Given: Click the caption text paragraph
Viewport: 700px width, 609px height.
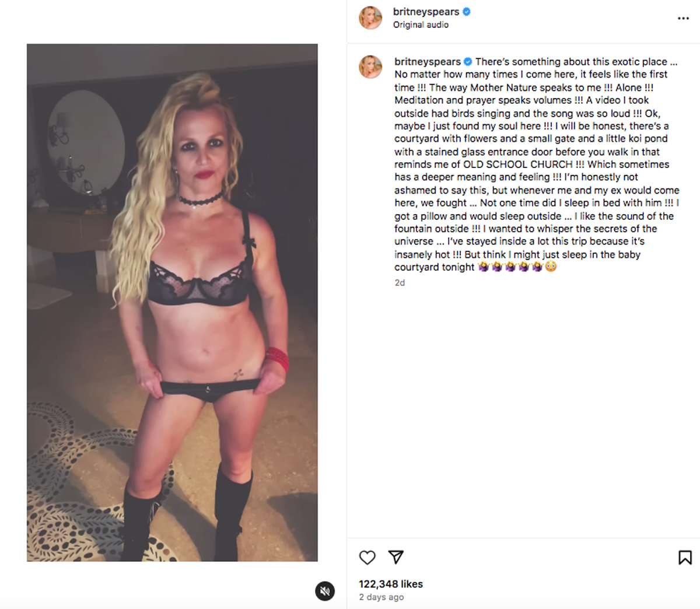Looking at the screenshot, I should click(x=537, y=164).
